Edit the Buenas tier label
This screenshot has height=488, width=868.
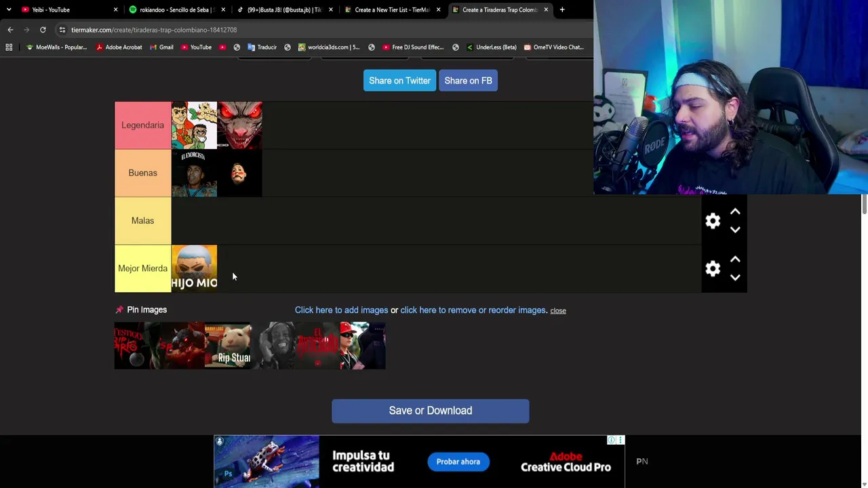click(x=142, y=173)
